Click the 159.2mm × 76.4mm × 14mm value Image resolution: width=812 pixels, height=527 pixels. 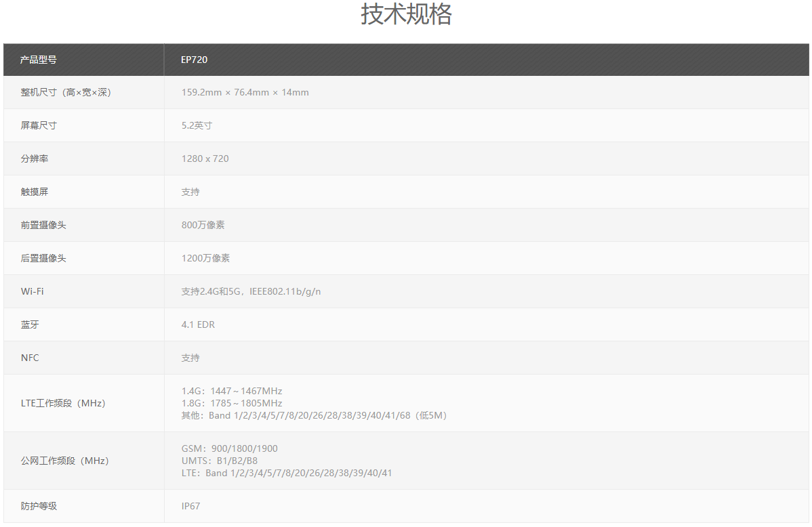pos(245,92)
